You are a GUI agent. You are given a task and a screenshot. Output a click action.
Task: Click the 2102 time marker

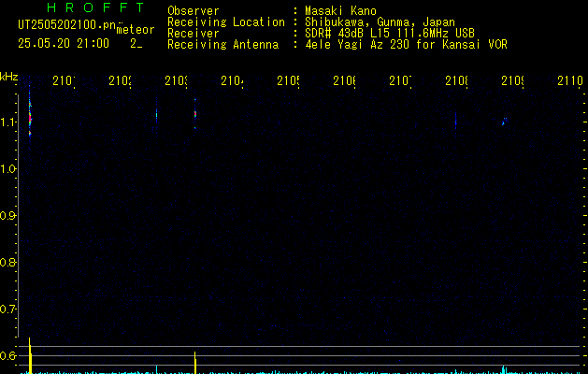pyautogui.click(x=120, y=81)
